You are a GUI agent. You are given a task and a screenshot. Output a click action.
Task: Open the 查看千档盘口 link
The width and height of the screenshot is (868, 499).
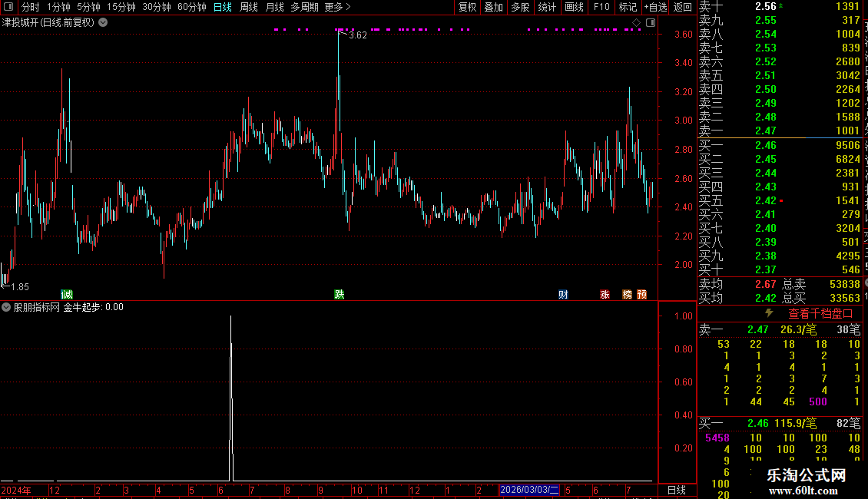click(820, 314)
